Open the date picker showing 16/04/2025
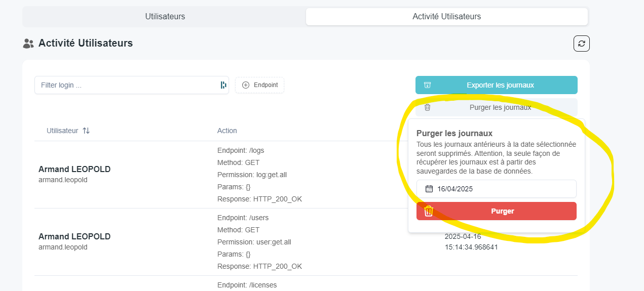644x291 pixels. [496, 189]
